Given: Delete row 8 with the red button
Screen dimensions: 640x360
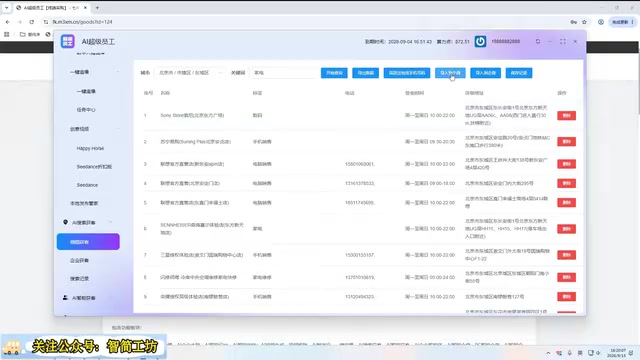Looking at the screenshot, I should click(567, 277).
